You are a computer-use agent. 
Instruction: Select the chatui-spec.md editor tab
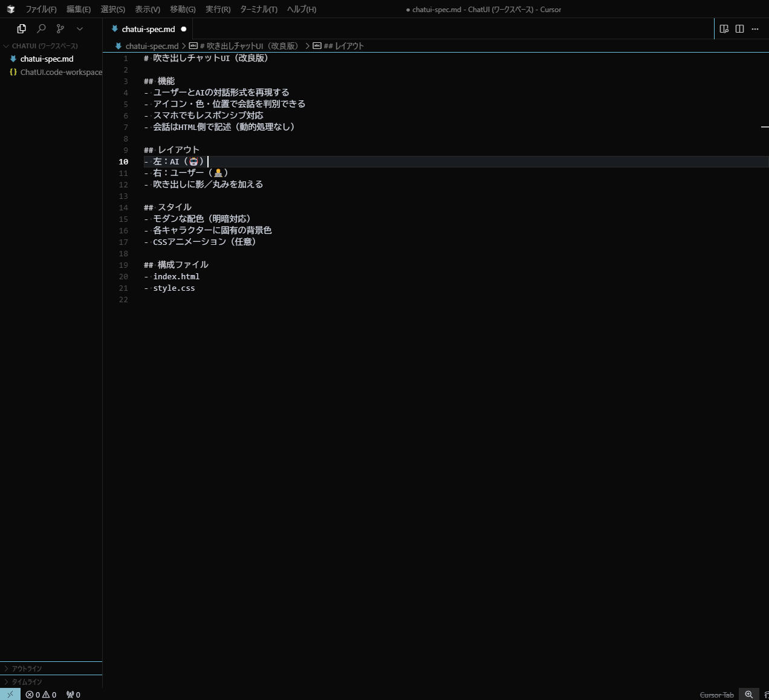pos(148,29)
